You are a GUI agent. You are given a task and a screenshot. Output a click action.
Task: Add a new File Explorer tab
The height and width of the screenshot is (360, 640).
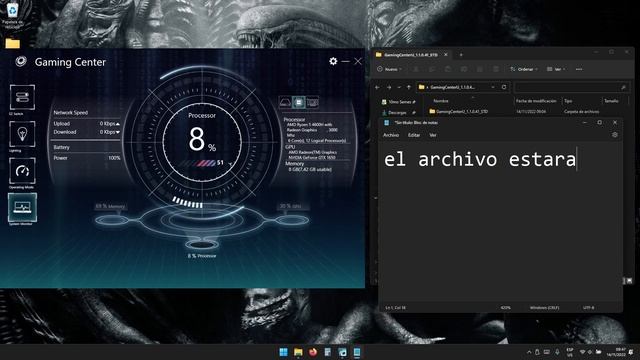(x=461, y=55)
